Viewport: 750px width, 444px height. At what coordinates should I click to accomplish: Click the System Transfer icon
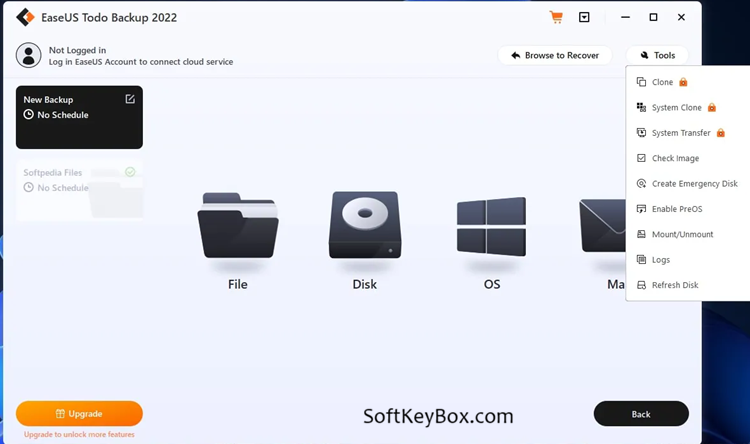tap(641, 133)
